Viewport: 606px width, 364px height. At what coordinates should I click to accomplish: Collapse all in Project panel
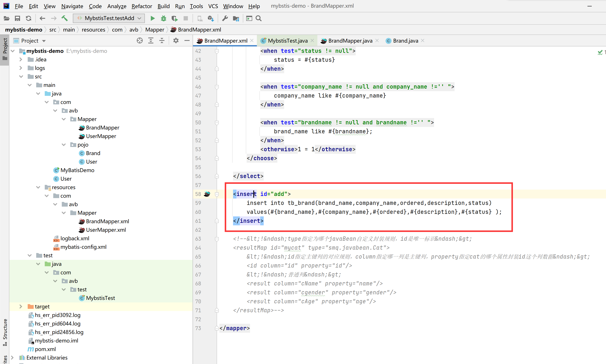click(162, 41)
